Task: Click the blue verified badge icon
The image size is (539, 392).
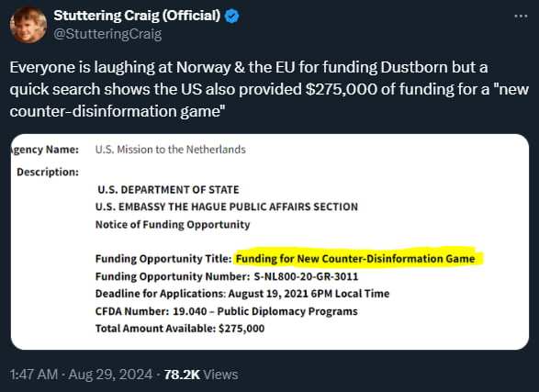Action: 232,17
